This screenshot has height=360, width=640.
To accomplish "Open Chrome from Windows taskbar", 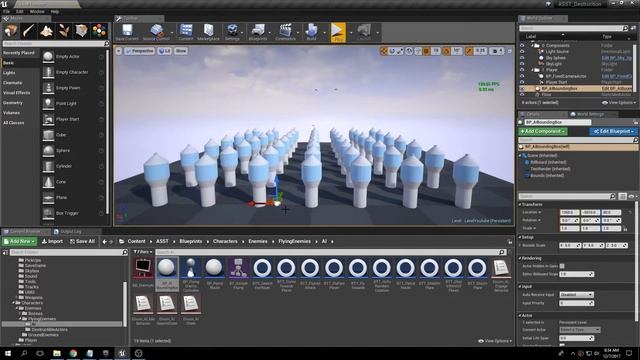I will 73,353.
